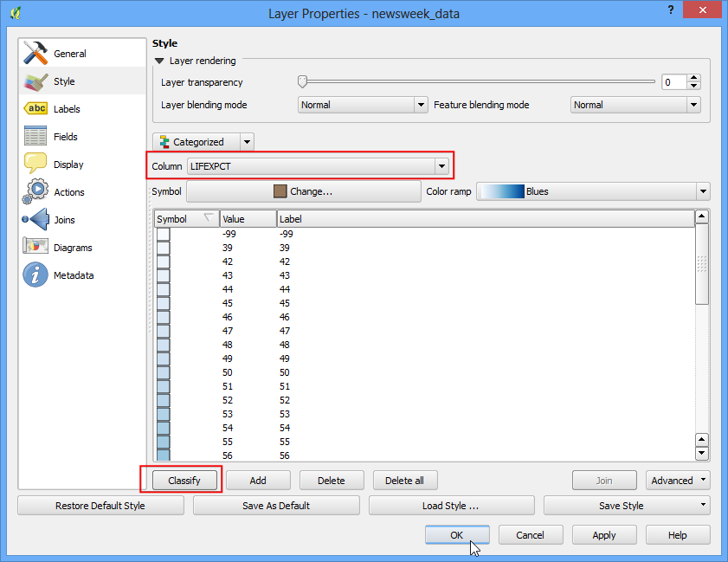Select the Labels abc icon
This screenshot has height=562, width=728.
click(35, 109)
